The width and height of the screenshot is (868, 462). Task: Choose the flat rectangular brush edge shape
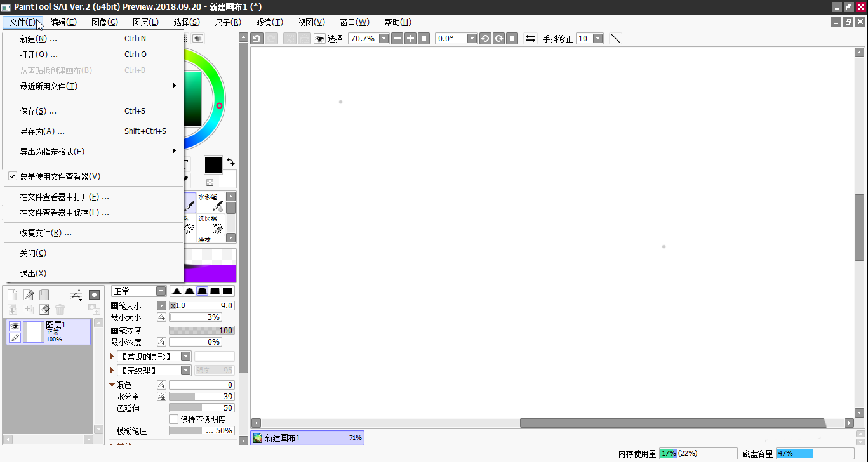227,291
